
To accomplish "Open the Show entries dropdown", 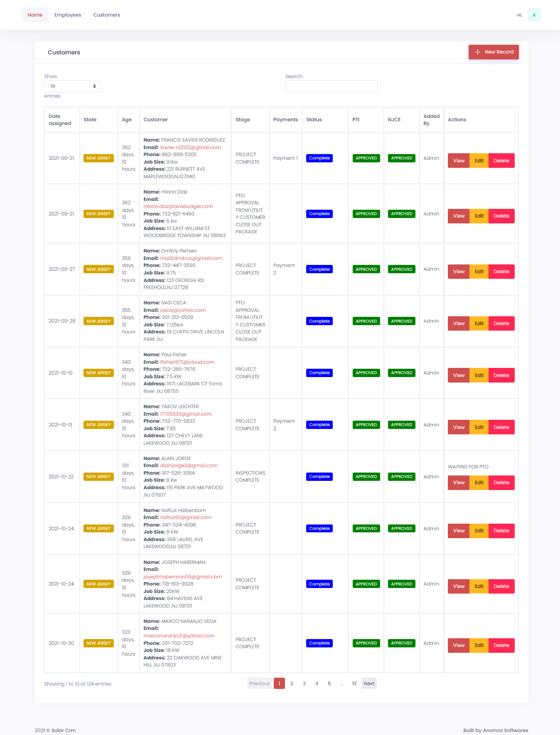I will coord(72,86).
